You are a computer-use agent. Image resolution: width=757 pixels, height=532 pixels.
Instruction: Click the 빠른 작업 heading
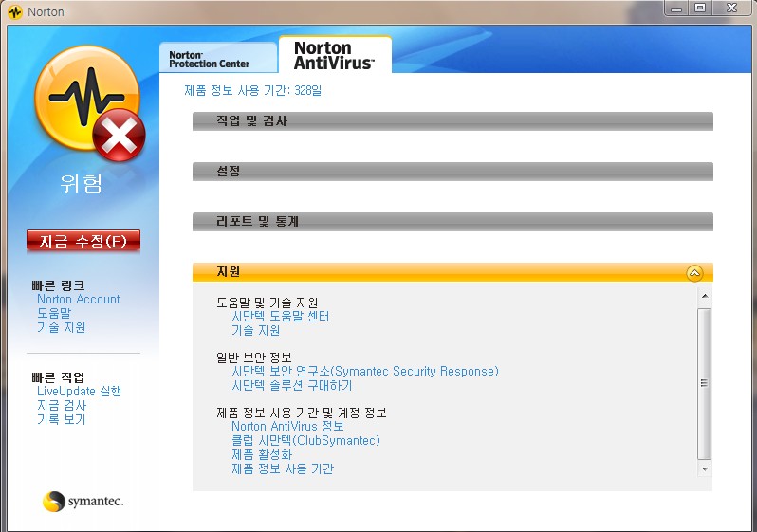point(58,377)
